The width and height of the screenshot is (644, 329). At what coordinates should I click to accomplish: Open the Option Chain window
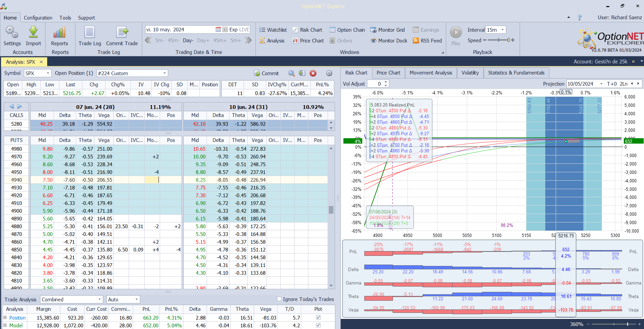coord(347,30)
